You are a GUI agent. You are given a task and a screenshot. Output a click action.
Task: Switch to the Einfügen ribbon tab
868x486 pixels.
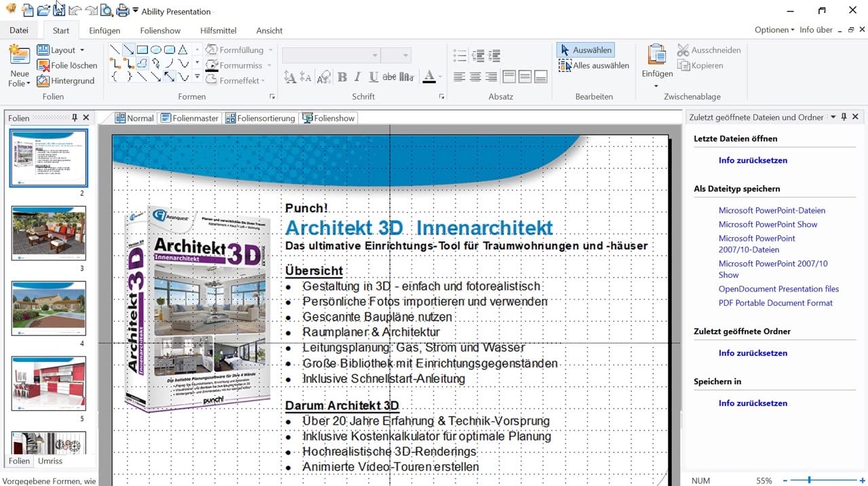[x=104, y=31]
